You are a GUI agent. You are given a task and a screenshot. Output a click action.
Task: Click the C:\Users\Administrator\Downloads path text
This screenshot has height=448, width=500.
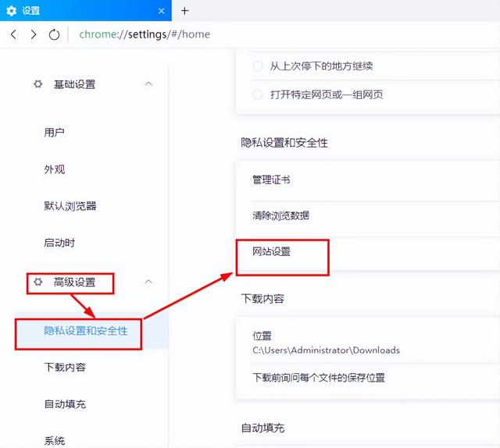pyautogui.click(x=326, y=350)
